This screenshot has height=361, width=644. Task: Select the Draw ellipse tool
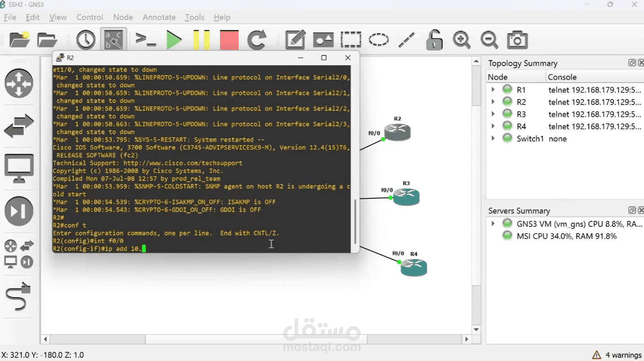pos(379,40)
